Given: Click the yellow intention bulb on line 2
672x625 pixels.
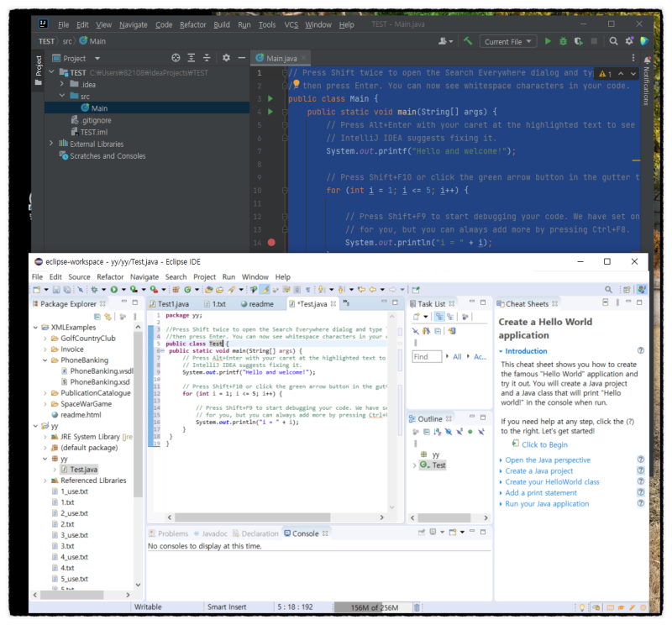Looking at the screenshot, I should tap(297, 83).
